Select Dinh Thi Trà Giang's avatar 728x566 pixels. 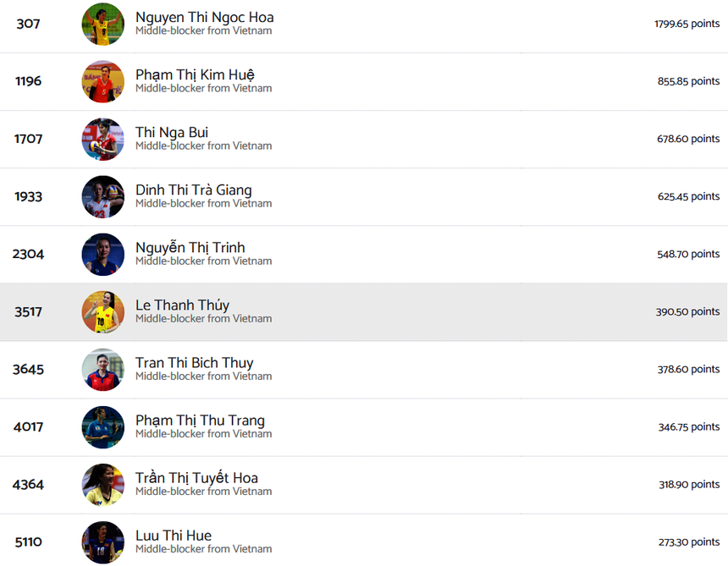click(102, 196)
